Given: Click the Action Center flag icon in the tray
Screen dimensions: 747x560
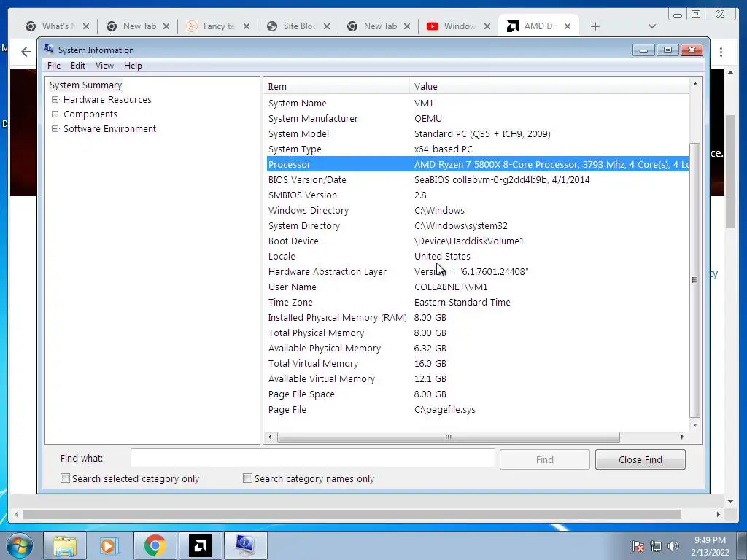Looking at the screenshot, I should pos(638,545).
